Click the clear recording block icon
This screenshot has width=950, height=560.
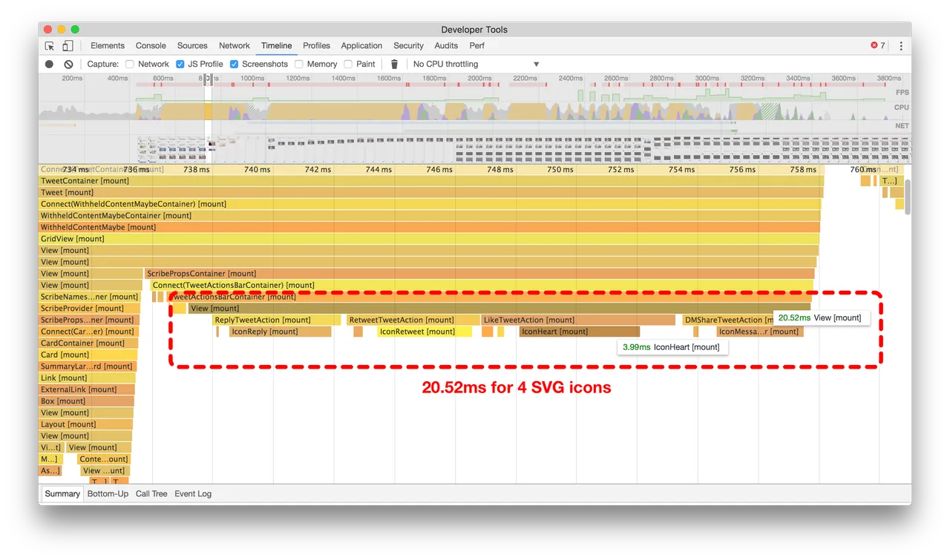(x=68, y=64)
